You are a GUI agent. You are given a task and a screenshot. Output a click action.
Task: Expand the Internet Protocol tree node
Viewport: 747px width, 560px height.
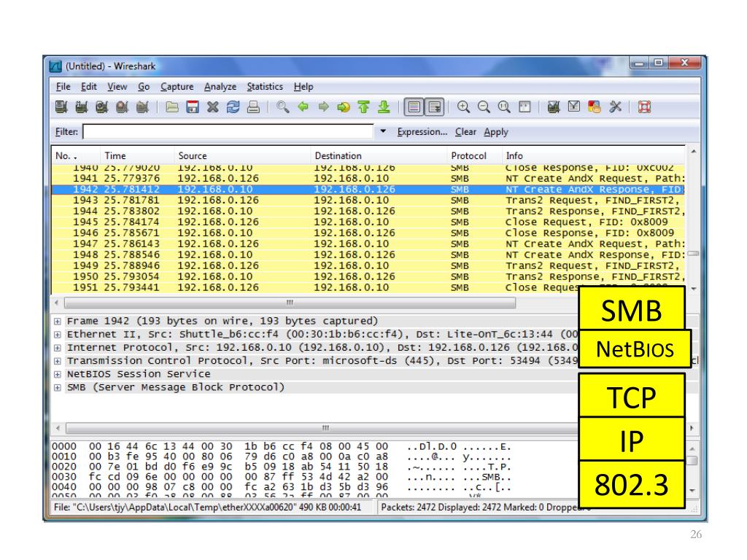click(x=58, y=348)
